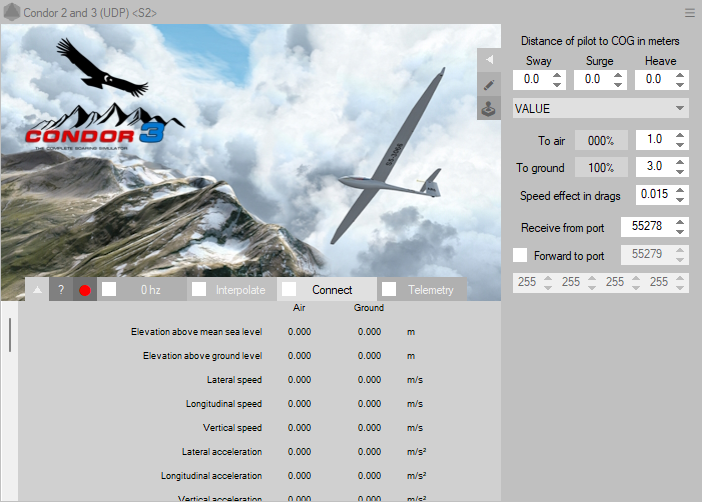Increase To air value with up arrow
This screenshot has height=502, width=702.
pos(680,135)
